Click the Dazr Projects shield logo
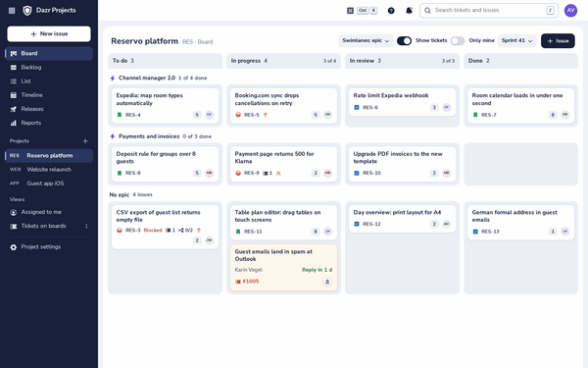Screen dimensions: 588x368 pos(27,11)
